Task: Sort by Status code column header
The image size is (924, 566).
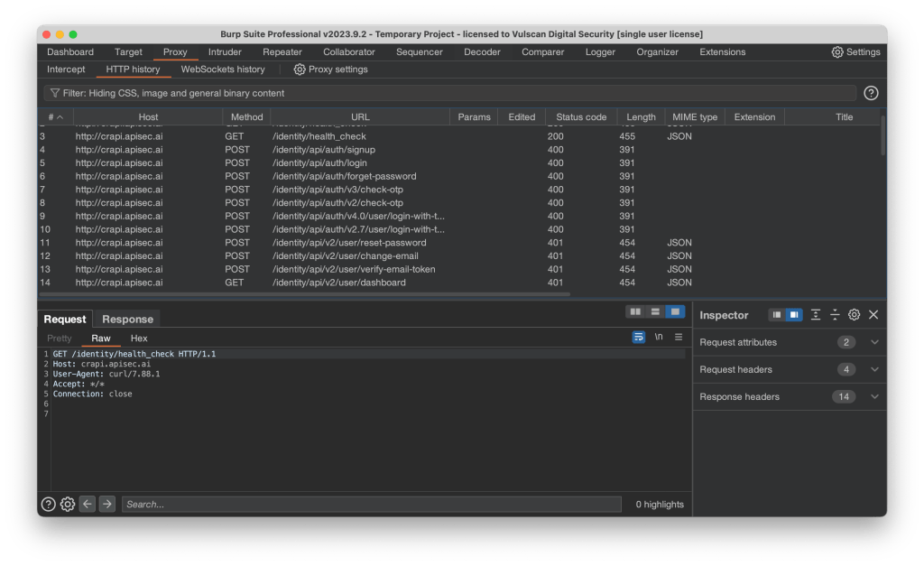Action: pos(581,116)
